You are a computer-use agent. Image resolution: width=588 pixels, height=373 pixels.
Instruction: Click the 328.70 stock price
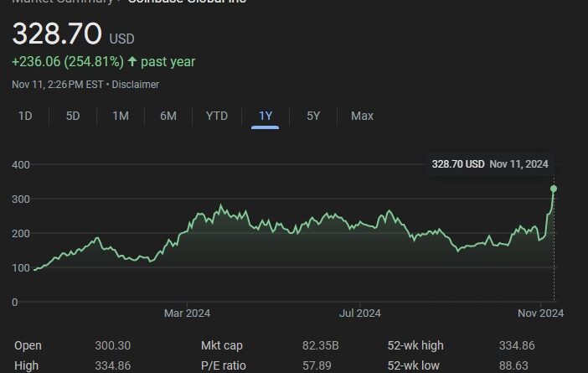pyautogui.click(x=57, y=34)
